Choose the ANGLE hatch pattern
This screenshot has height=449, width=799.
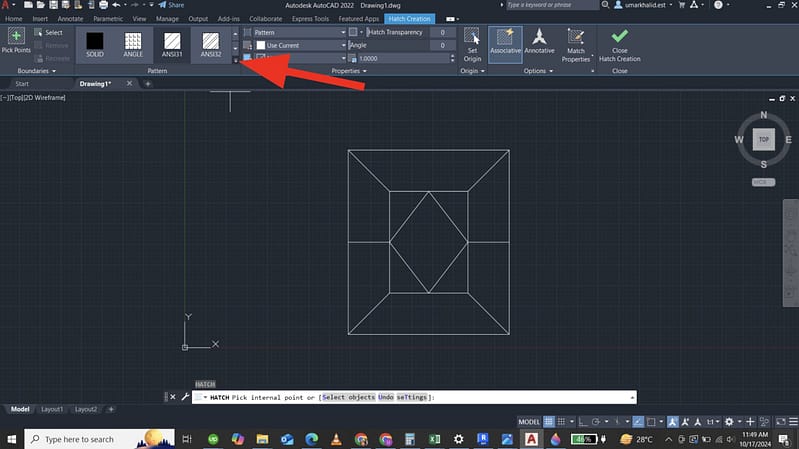click(x=133, y=44)
